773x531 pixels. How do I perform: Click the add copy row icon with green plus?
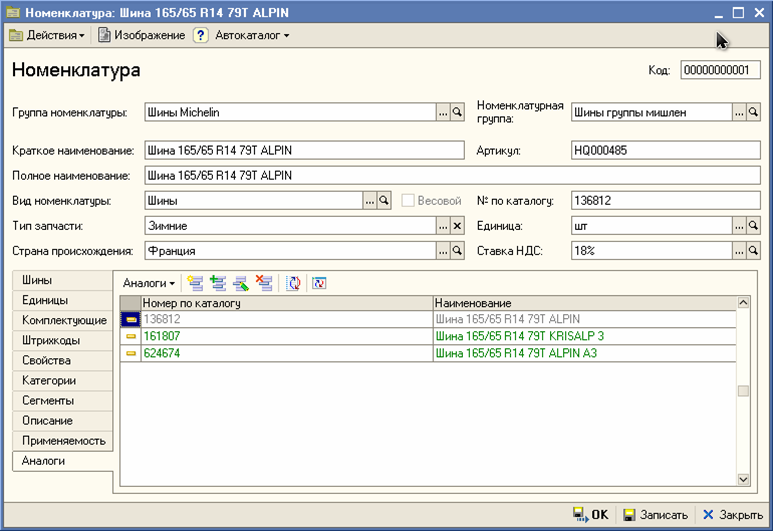218,283
